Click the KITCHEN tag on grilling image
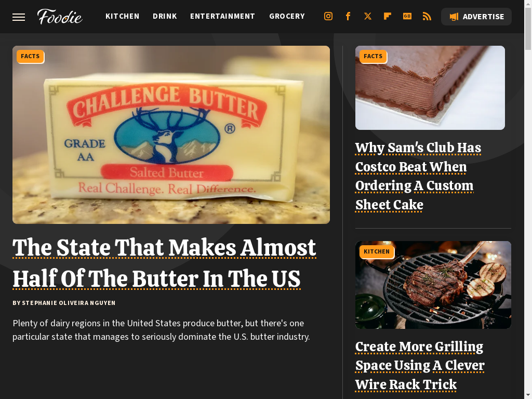The height and width of the screenshot is (399, 532). coord(377,252)
